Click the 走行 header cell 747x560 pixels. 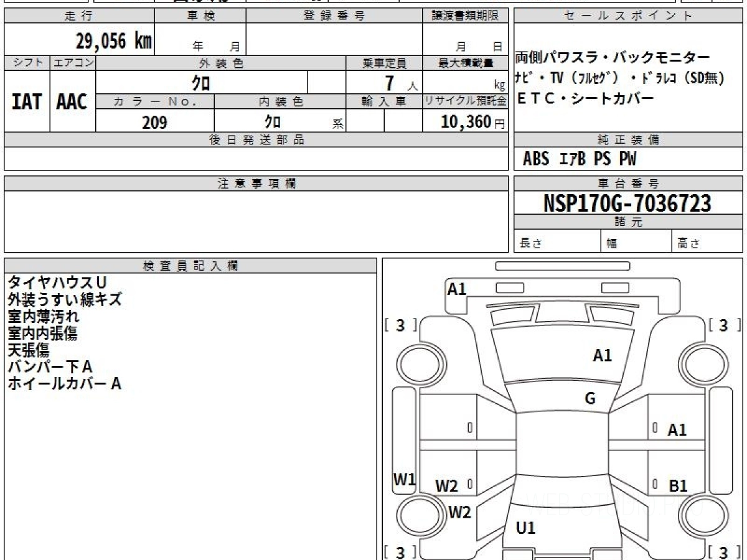pos(80,16)
